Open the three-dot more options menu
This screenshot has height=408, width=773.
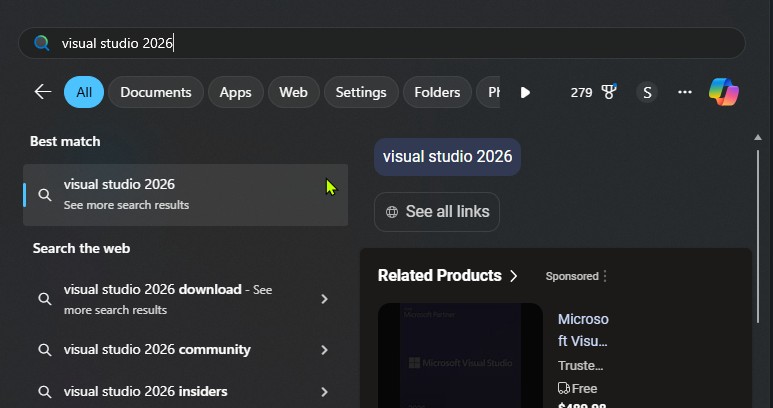point(685,92)
